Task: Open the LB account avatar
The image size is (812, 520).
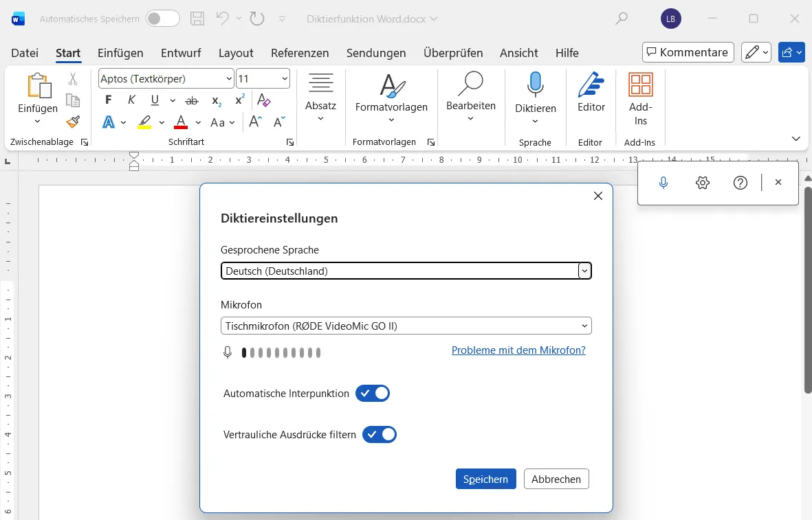Action: (670, 19)
